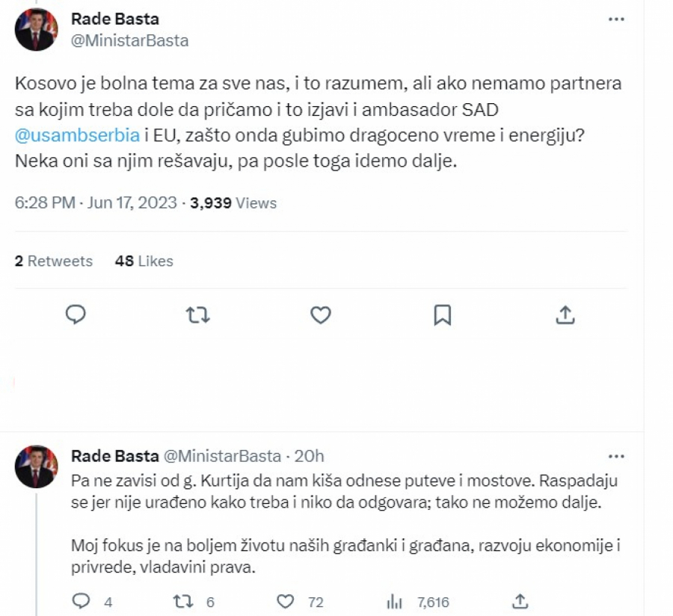Like the Kosovo tweet
The width and height of the screenshot is (673, 616).
pos(320,315)
